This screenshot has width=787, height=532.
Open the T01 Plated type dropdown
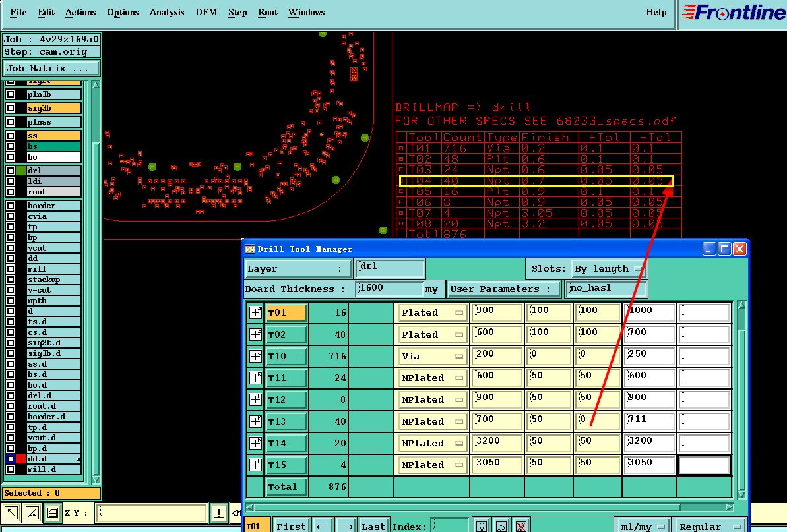pyautogui.click(x=431, y=312)
